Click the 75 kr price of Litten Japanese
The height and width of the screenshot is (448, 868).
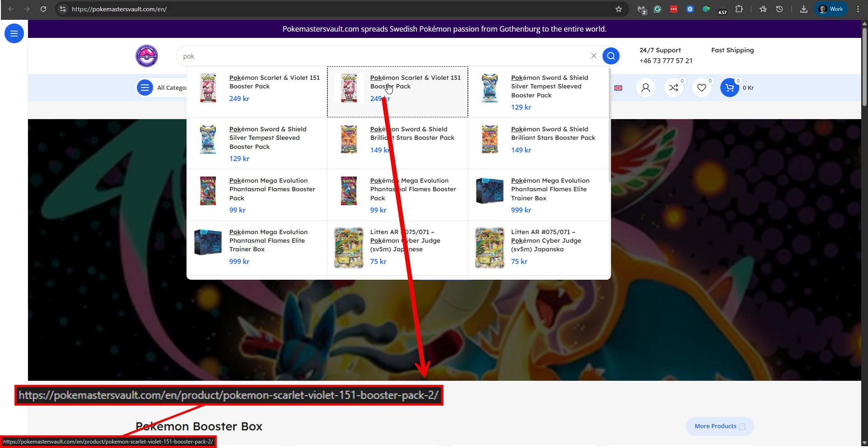click(378, 262)
